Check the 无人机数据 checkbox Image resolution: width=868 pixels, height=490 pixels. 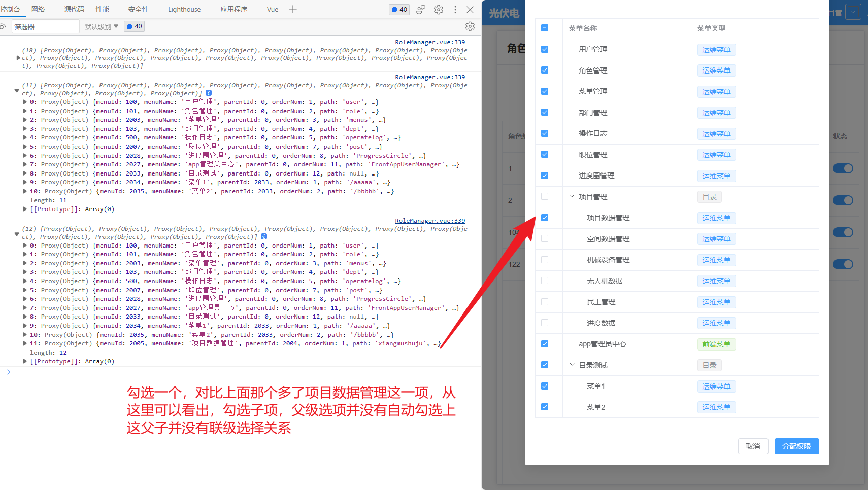pyautogui.click(x=545, y=281)
